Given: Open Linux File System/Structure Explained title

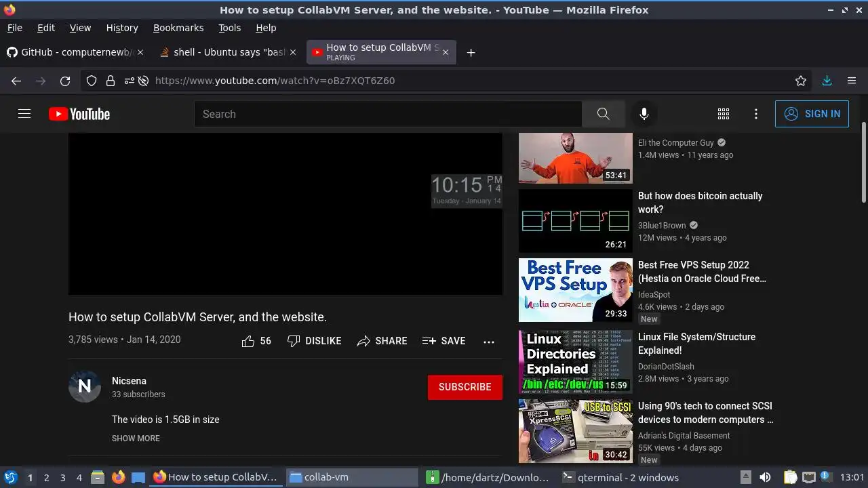Looking at the screenshot, I should point(696,344).
